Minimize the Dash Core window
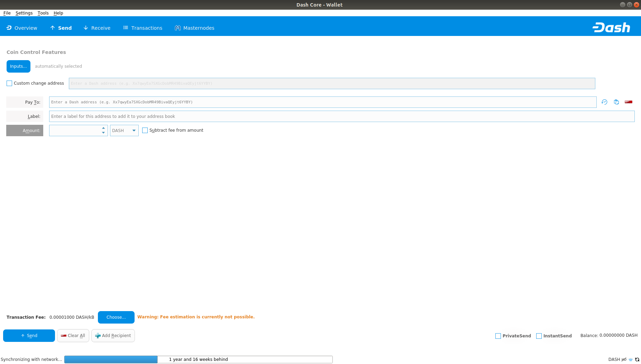The height and width of the screenshot is (364, 641). [x=622, y=5]
